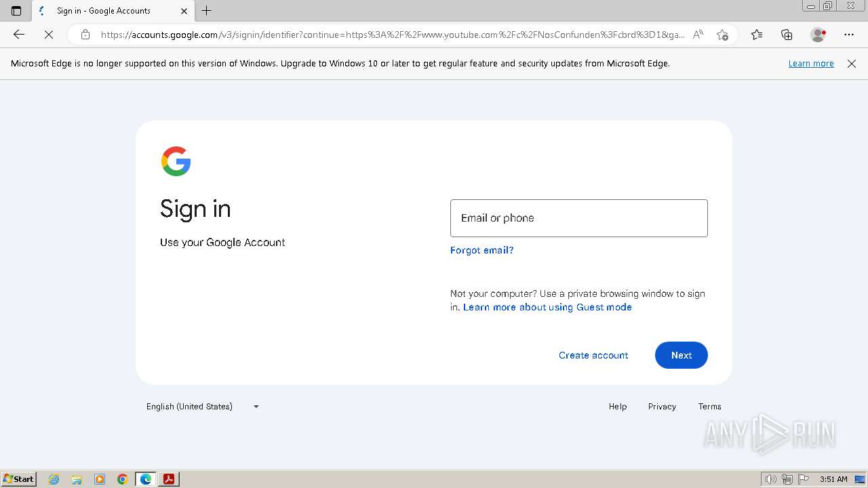This screenshot has height=488, width=868.
Task: Open the Help link
Action: [x=618, y=407]
